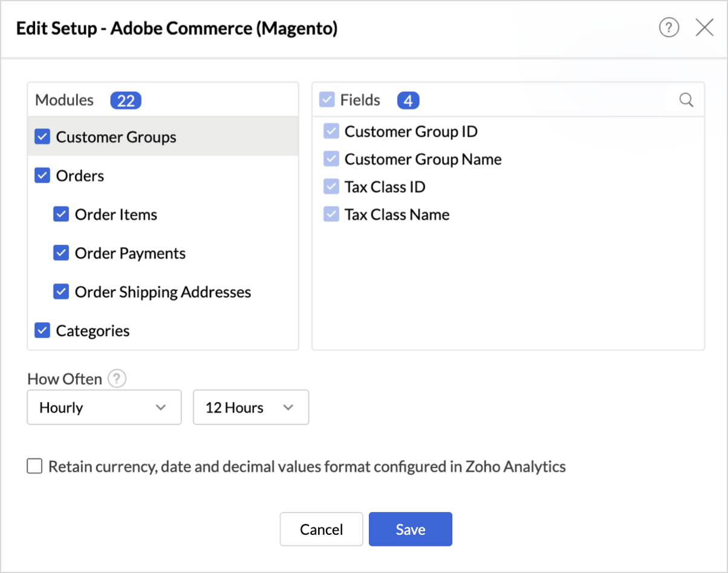Image resolution: width=728 pixels, height=573 pixels.
Task: Open the Hourly frequency dropdown
Action: point(104,407)
